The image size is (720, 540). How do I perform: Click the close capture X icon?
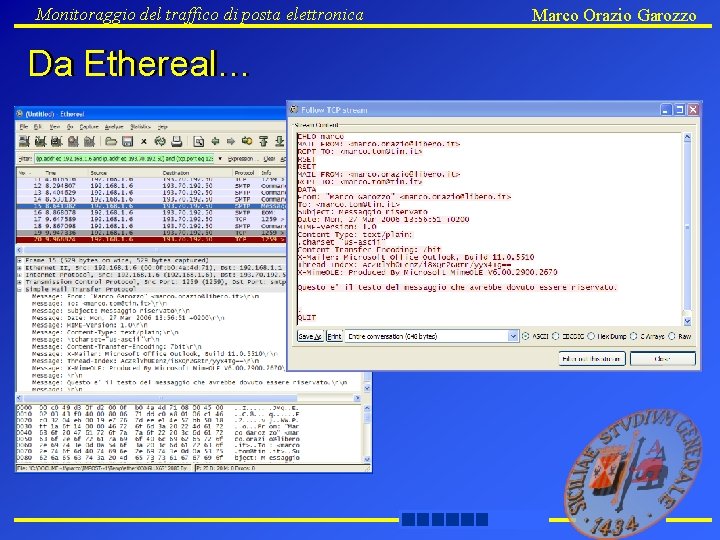pyautogui.click(x=144, y=141)
